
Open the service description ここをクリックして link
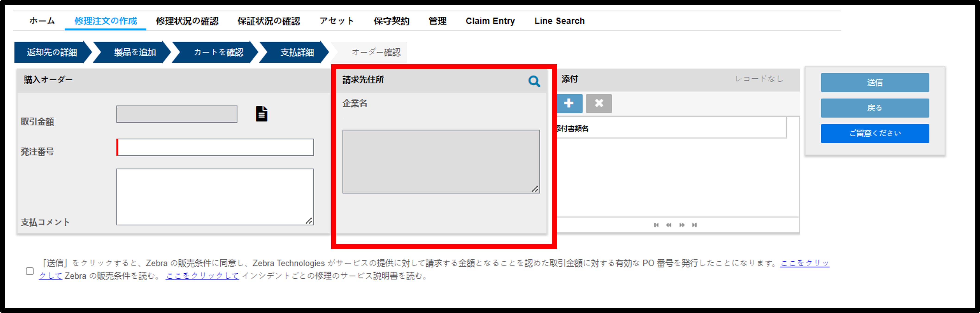(202, 276)
